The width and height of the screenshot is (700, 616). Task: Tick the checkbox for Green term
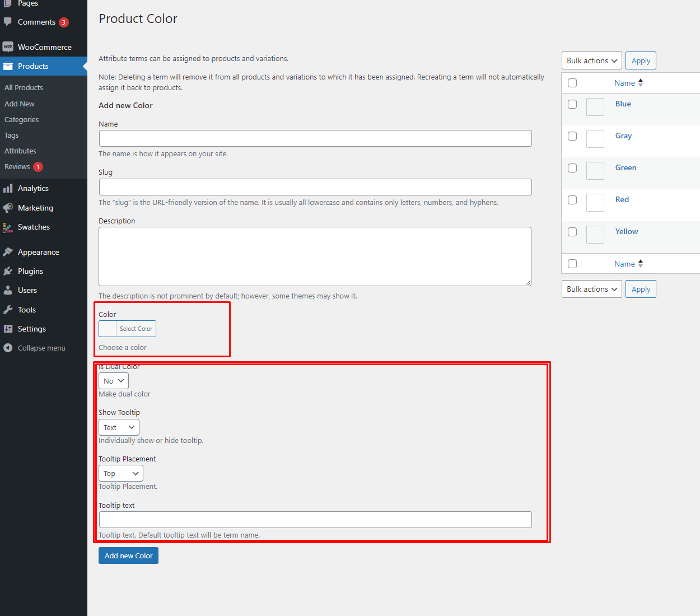tap(572, 168)
